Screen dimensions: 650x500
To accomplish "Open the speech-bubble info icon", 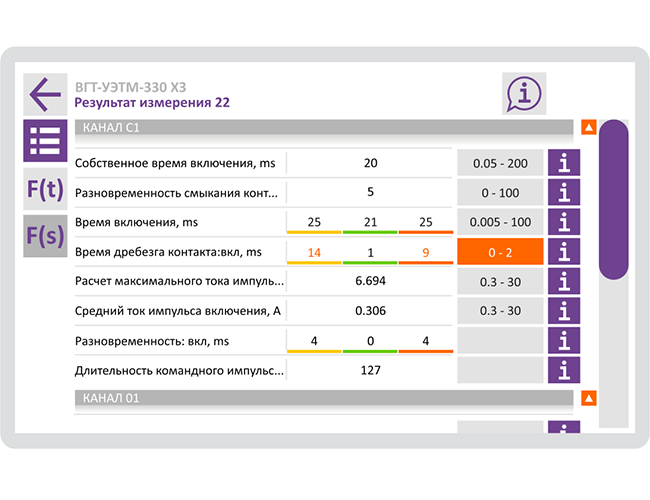I will pyautogui.click(x=524, y=94).
